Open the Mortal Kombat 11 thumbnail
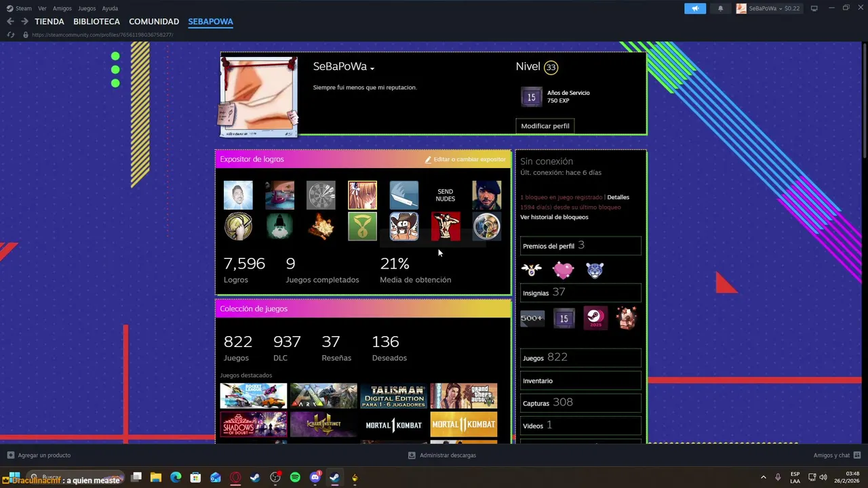 pos(464,425)
